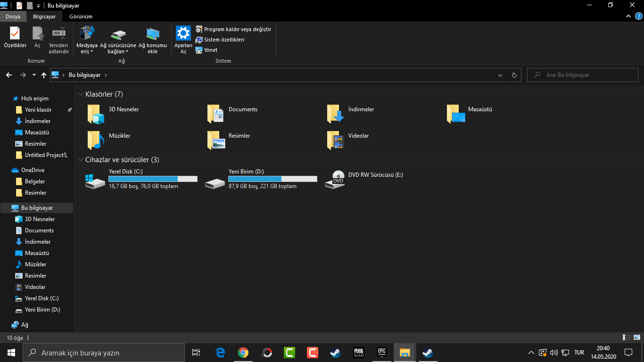Open Sistem özellikleri

coord(220,40)
